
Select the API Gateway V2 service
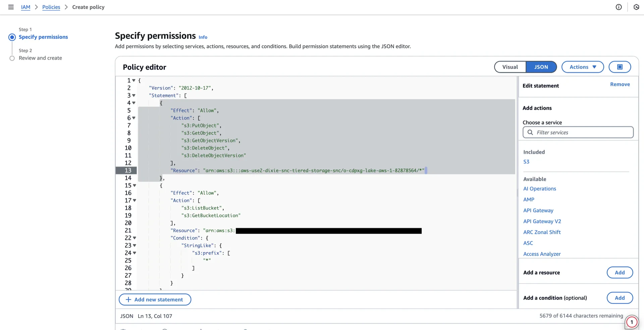542,221
